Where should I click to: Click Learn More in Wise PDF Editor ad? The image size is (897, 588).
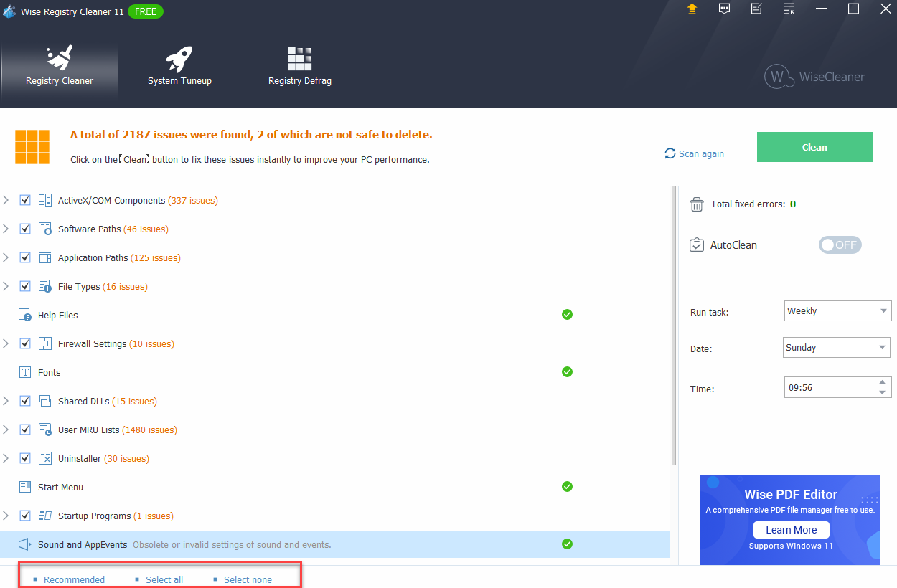(791, 530)
